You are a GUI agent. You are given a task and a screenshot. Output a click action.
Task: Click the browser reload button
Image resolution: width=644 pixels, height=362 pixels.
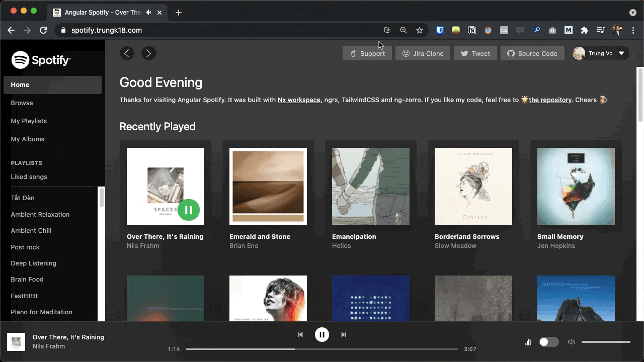click(43, 30)
